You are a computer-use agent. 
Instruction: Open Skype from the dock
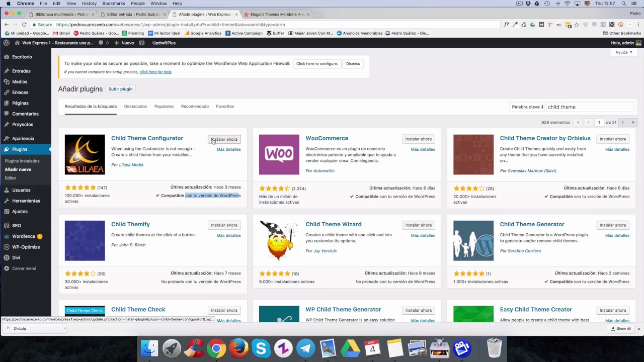point(261,348)
